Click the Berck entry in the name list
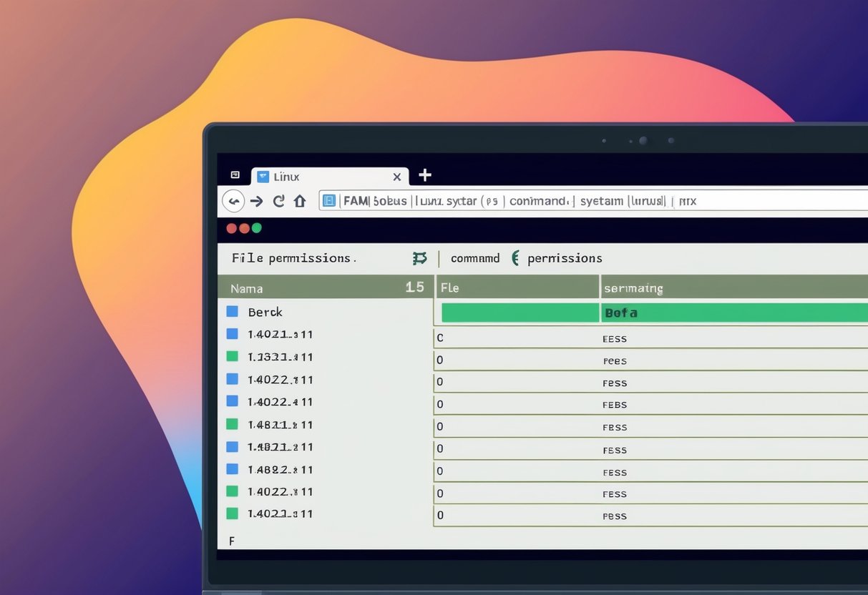The image size is (868, 595). pyautogui.click(x=265, y=312)
